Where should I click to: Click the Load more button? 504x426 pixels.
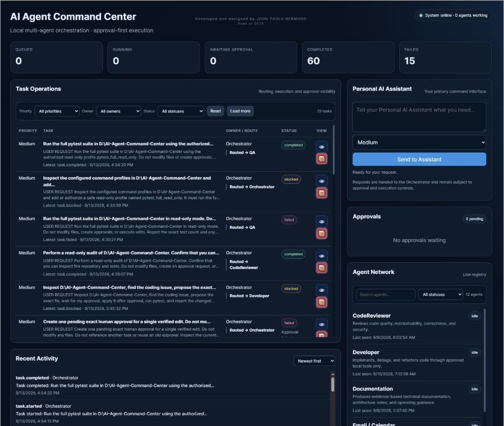click(x=240, y=111)
